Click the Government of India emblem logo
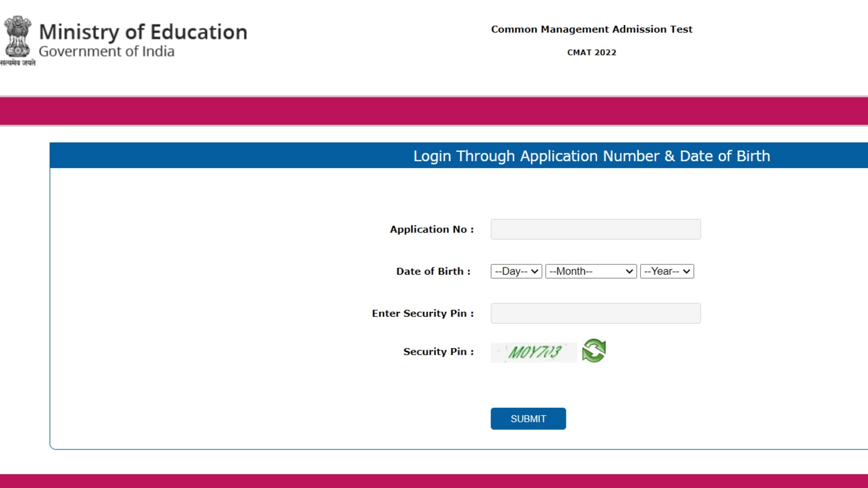The image size is (868, 488). [x=17, y=41]
